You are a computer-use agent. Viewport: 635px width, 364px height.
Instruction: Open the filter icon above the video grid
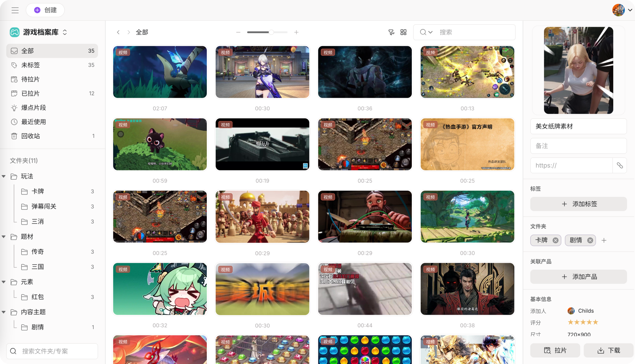click(x=391, y=32)
